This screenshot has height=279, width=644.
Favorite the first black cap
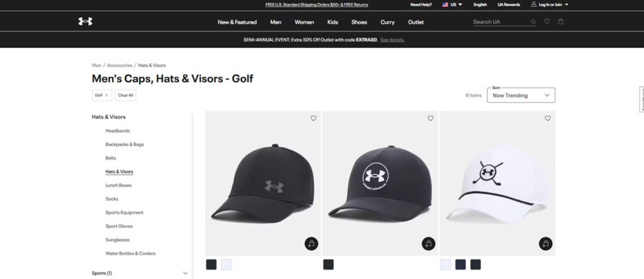coord(313,118)
